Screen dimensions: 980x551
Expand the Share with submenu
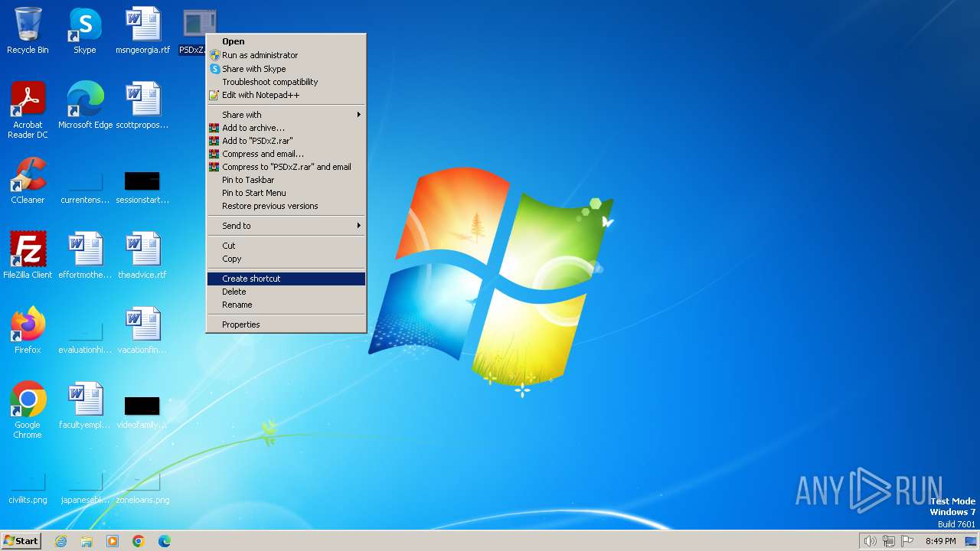(x=286, y=115)
